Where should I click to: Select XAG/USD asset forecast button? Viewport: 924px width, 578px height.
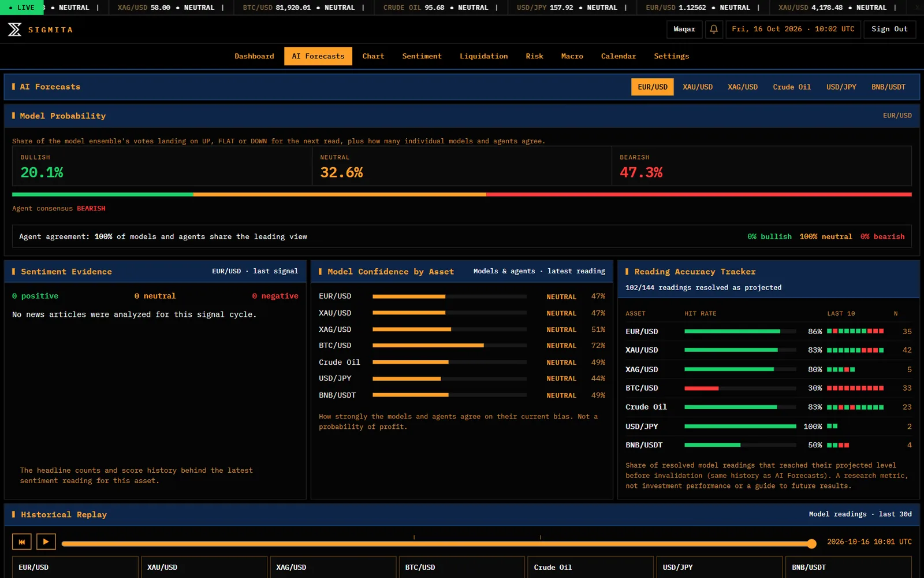click(x=743, y=87)
